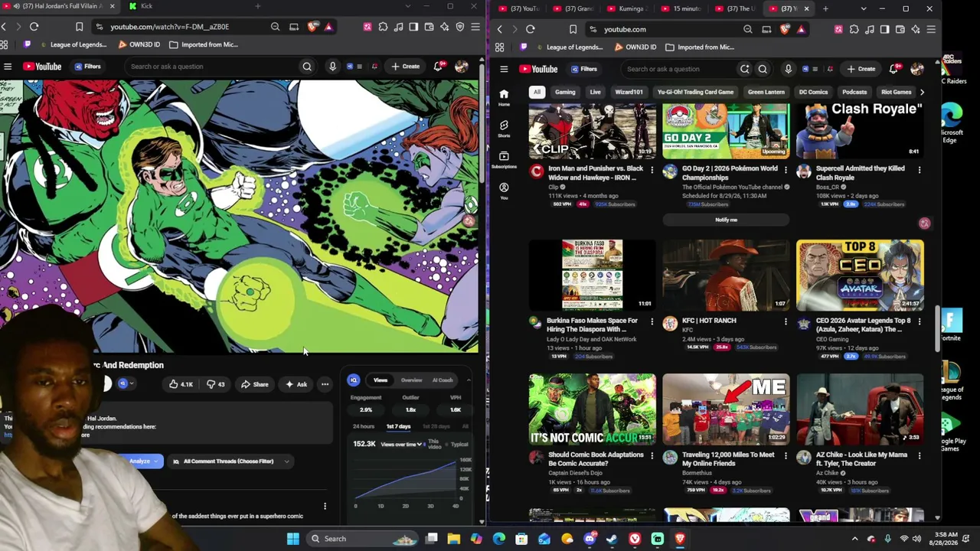Open the Windows Start menu
The width and height of the screenshot is (980, 551).
(x=292, y=539)
